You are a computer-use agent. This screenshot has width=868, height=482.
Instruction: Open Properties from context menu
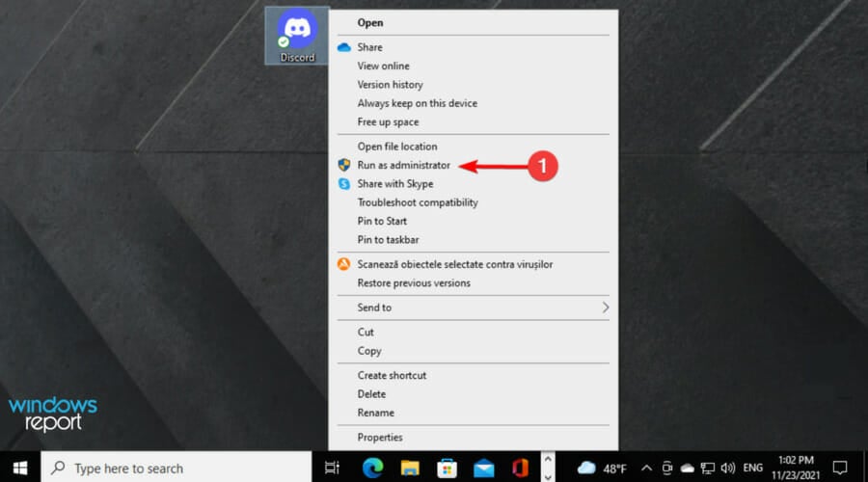pos(379,438)
